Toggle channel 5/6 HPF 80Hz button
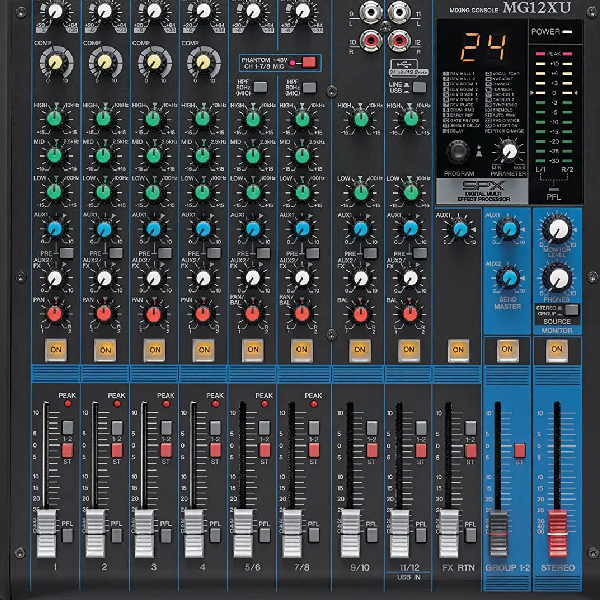The height and width of the screenshot is (600, 600). [x=261, y=87]
